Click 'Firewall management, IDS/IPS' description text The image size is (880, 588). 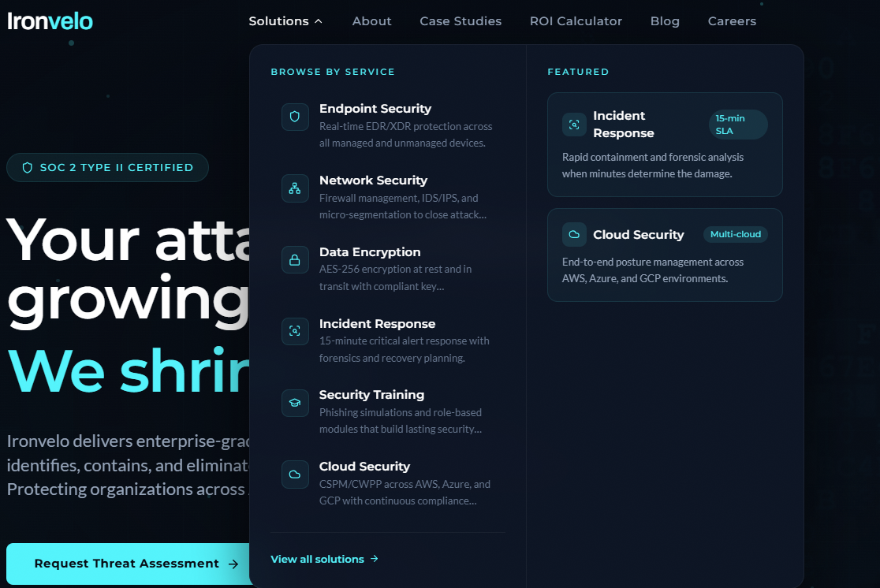[x=402, y=207]
